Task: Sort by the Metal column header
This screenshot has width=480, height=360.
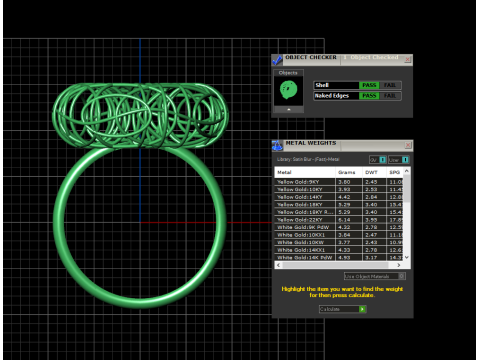Action: click(x=305, y=172)
